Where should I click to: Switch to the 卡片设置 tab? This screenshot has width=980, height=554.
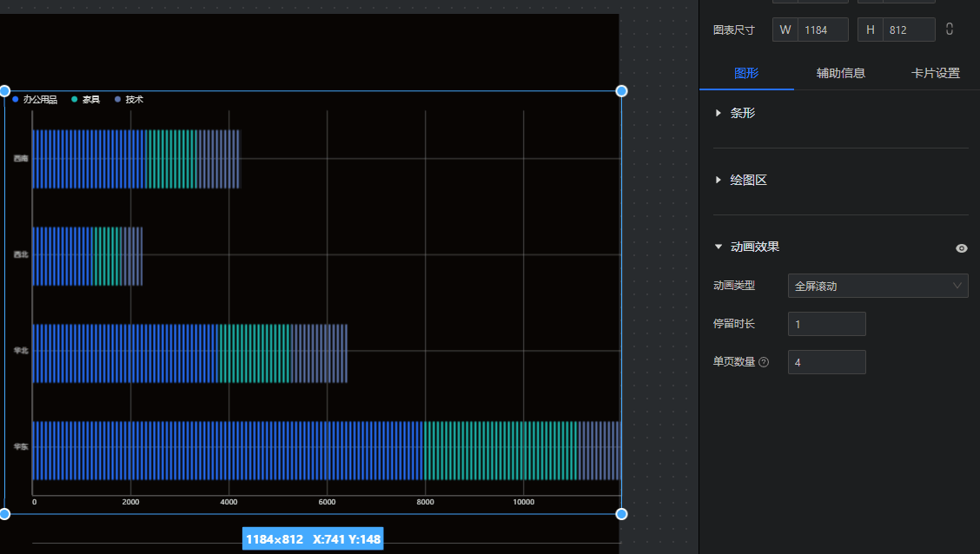(x=935, y=73)
